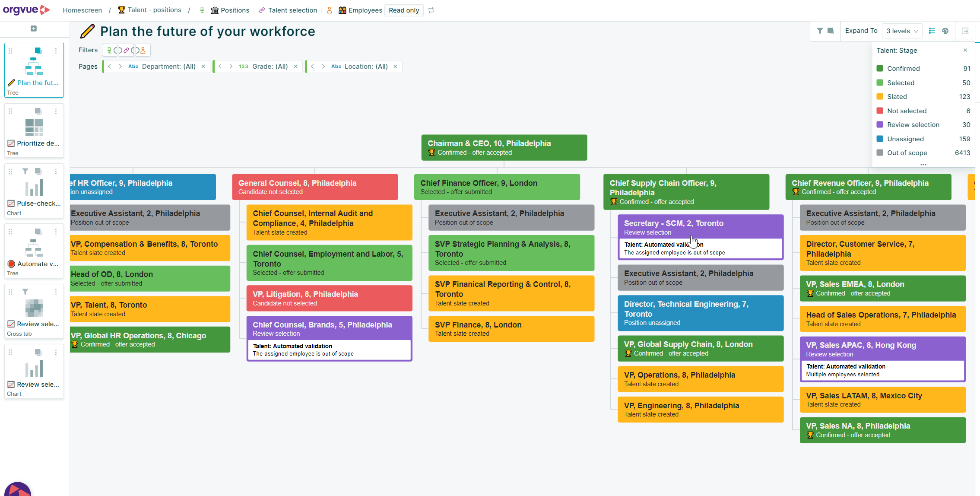Image resolution: width=980 pixels, height=496 pixels.
Task: Click the export arrow icon at top right
Action: 966,31
